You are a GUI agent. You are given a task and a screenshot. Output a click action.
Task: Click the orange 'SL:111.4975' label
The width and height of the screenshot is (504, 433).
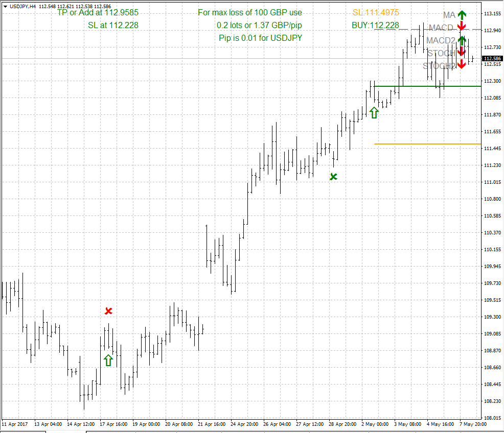pyautogui.click(x=376, y=12)
